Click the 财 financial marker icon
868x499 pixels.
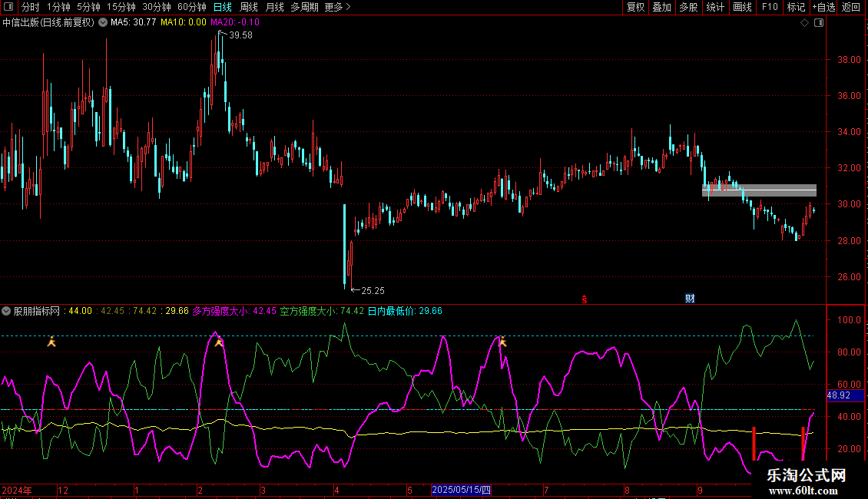tap(690, 299)
